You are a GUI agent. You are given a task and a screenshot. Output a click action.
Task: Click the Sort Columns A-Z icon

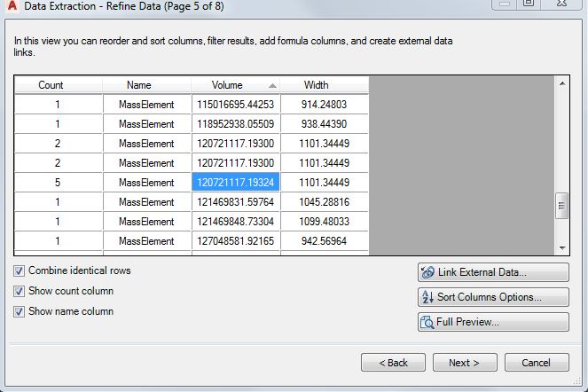[x=427, y=297]
